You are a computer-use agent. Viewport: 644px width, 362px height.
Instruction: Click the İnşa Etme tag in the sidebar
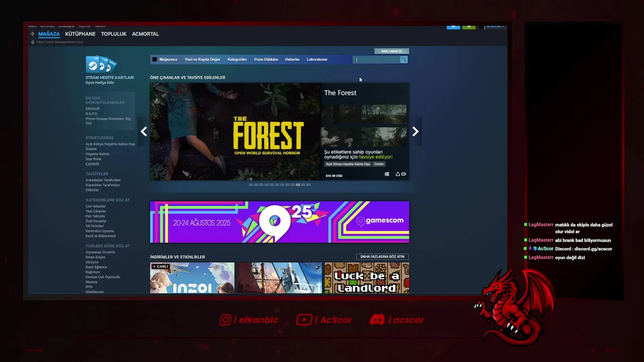pyautogui.click(x=93, y=159)
